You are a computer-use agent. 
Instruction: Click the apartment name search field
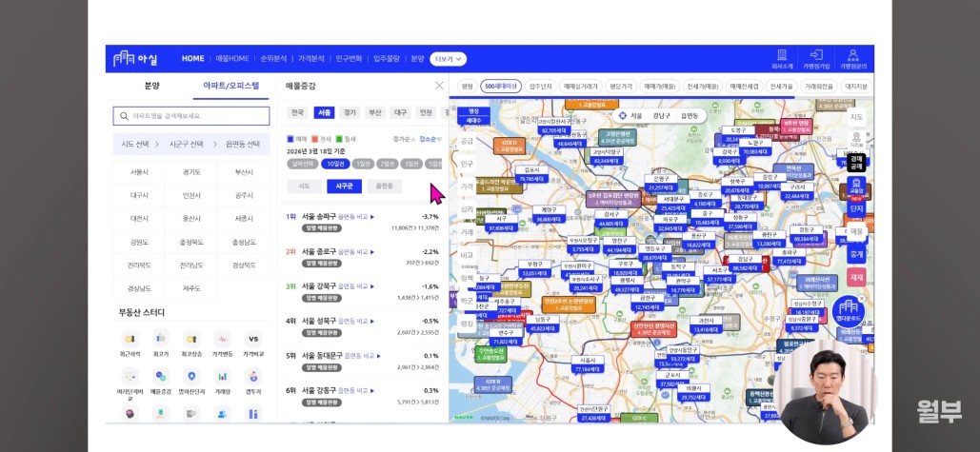[190, 116]
